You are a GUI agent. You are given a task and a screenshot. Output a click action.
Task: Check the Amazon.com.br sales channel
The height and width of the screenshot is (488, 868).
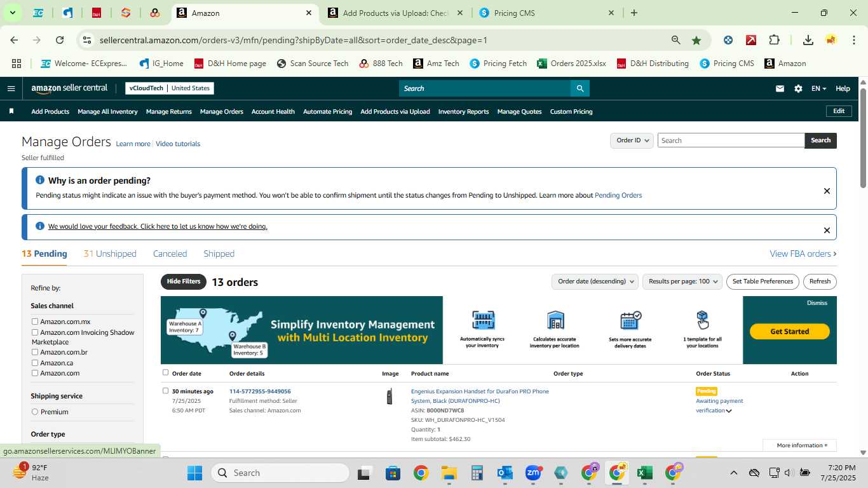pyautogui.click(x=35, y=352)
